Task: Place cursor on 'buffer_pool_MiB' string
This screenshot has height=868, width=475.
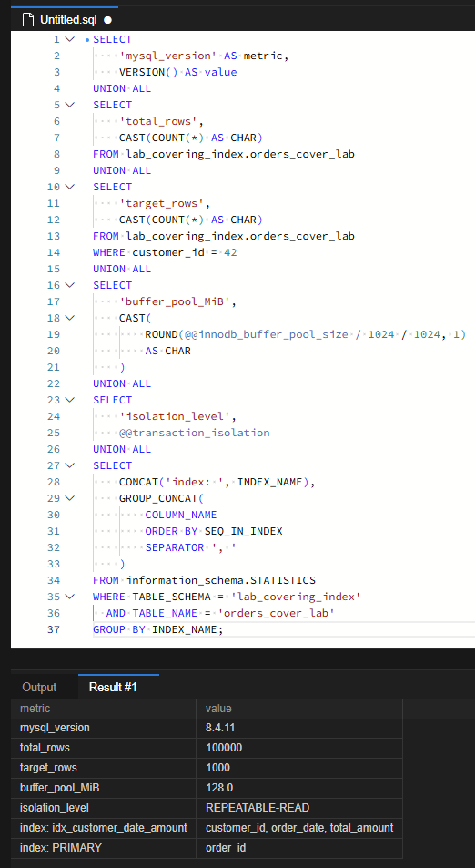Action: (x=175, y=301)
